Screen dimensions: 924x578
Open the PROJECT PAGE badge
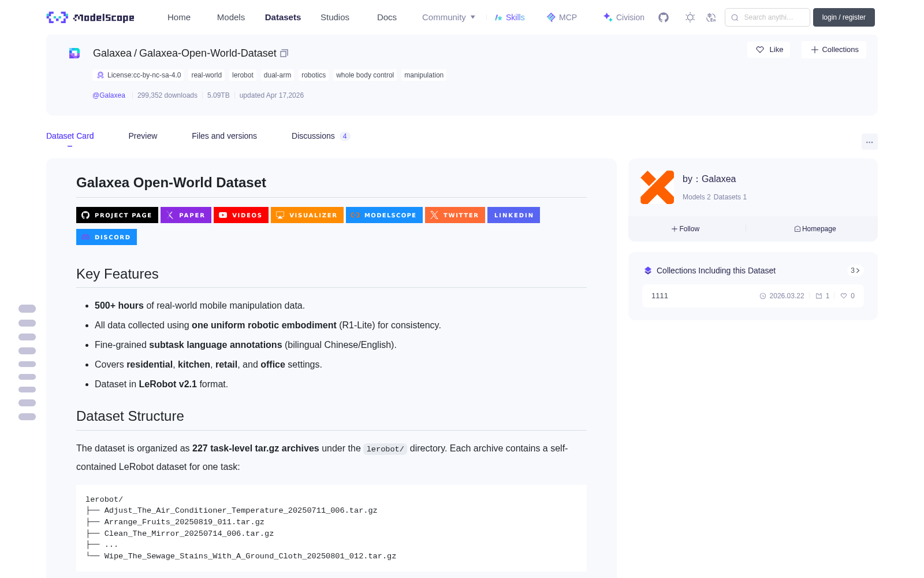point(117,215)
